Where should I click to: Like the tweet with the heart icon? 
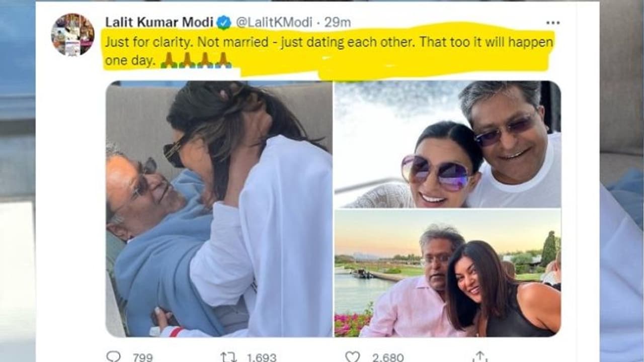353,356
